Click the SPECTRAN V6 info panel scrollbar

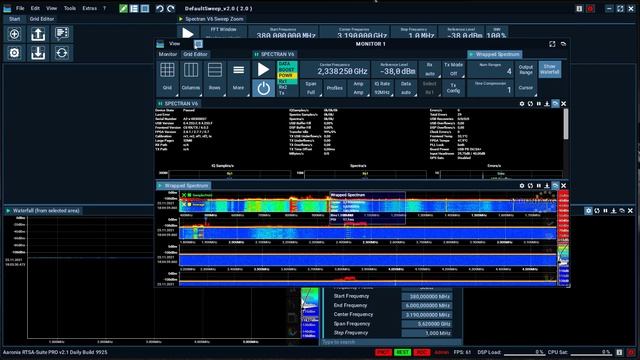[x=566, y=124]
